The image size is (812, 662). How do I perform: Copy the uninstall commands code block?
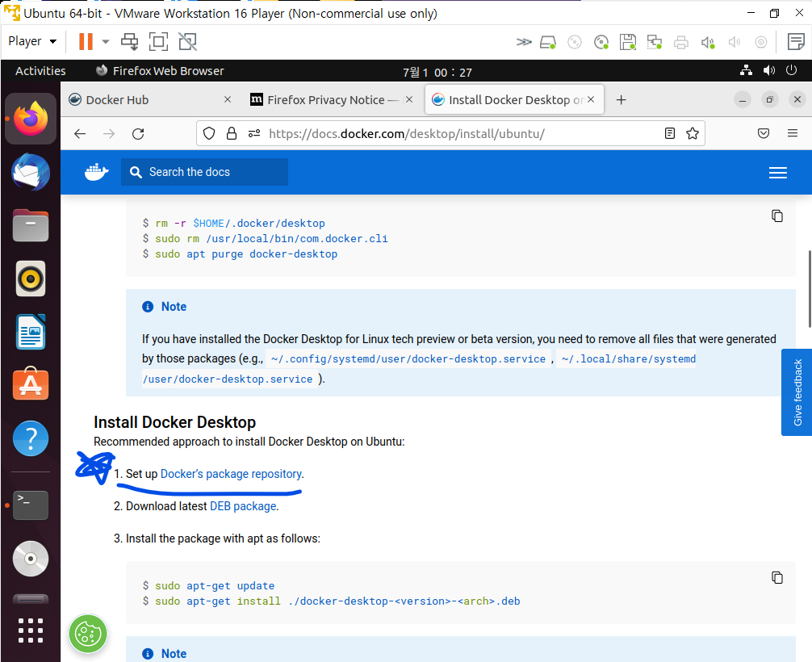point(776,216)
